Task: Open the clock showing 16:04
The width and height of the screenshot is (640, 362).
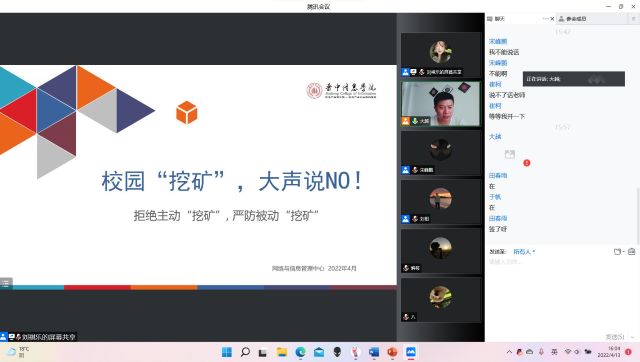Action: click(609, 352)
